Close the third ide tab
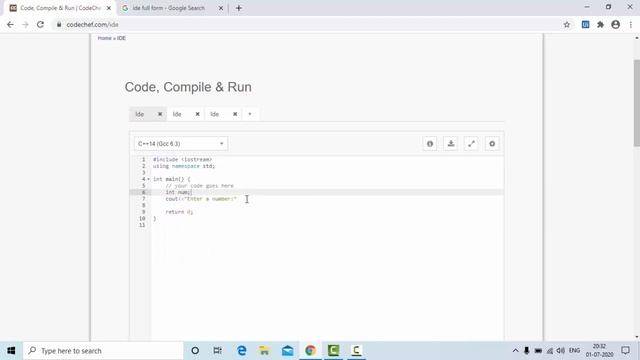The image size is (640, 360). click(x=235, y=114)
